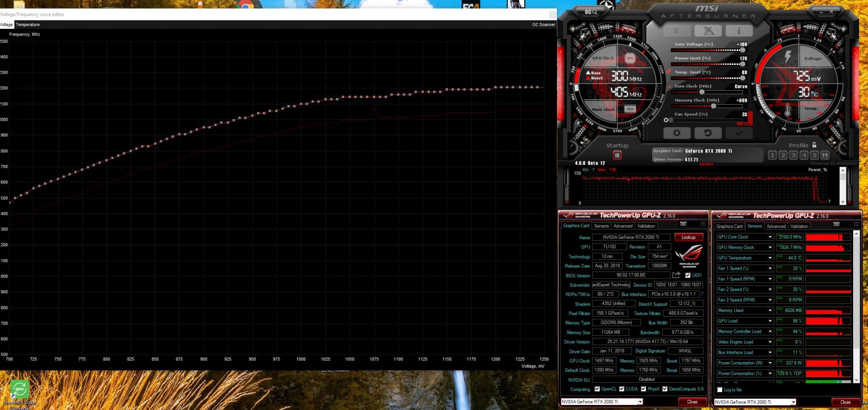Click the Afterburner reset to defaults button
The image size is (868, 410).
(x=707, y=133)
